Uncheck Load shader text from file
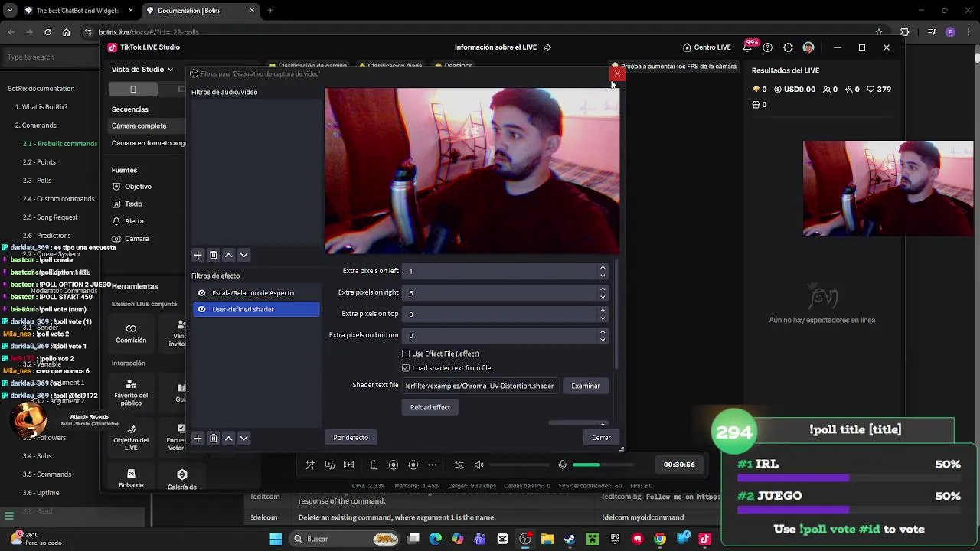The height and width of the screenshot is (551, 980). click(406, 368)
